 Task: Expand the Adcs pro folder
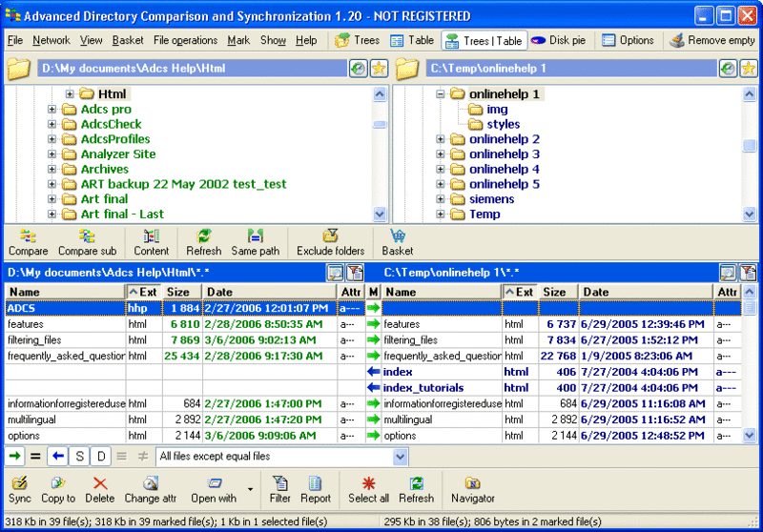(x=52, y=110)
